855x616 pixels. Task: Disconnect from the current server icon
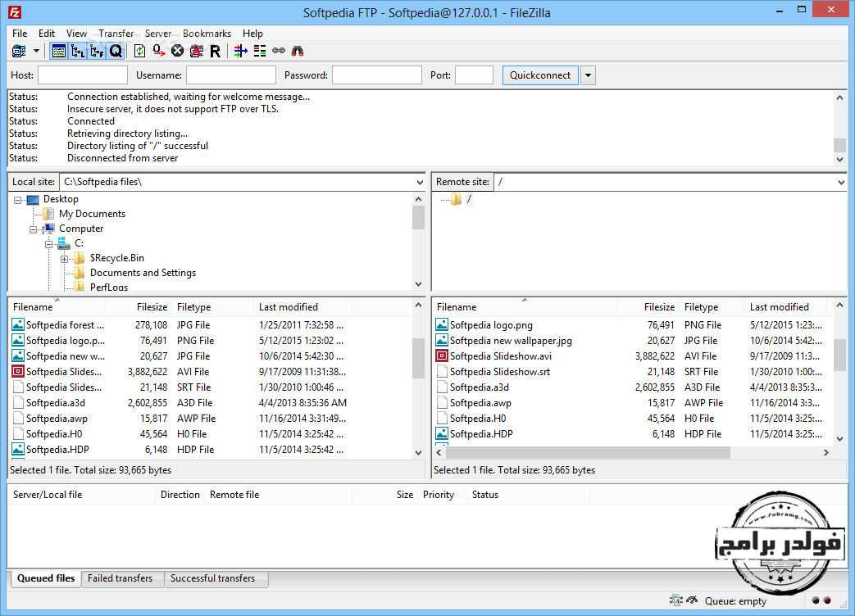pos(196,52)
